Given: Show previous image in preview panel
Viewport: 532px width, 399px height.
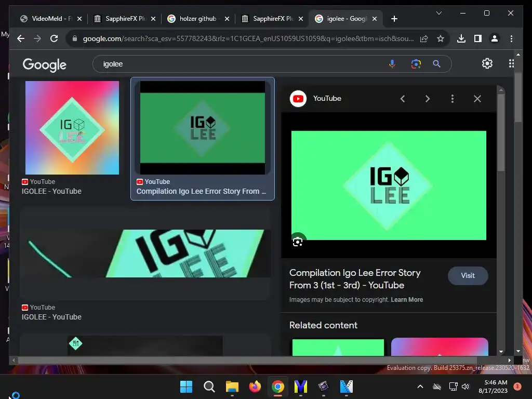Looking at the screenshot, I should coord(403,99).
